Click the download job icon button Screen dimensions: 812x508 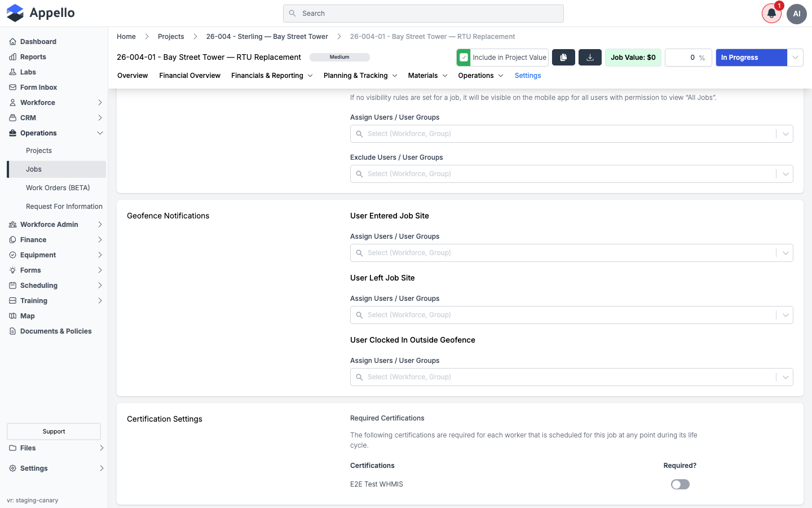coord(590,58)
